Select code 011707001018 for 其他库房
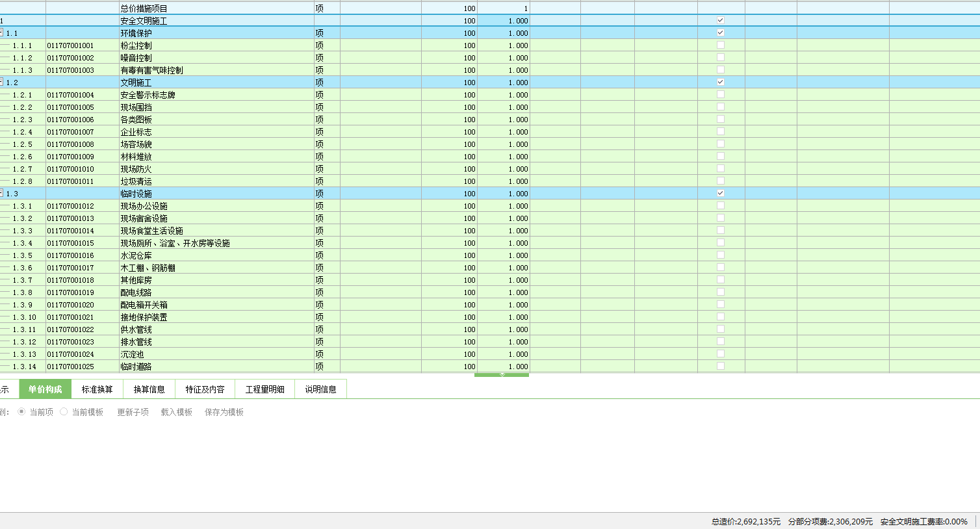The height and width of the screenshot is (529, 980). tap(83, 280)
